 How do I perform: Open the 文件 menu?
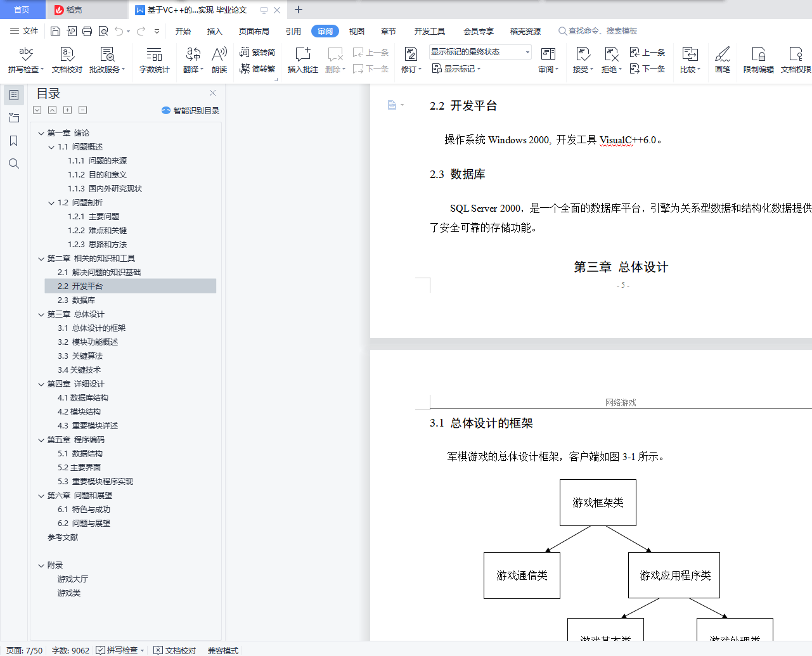[x=24, y=31]
